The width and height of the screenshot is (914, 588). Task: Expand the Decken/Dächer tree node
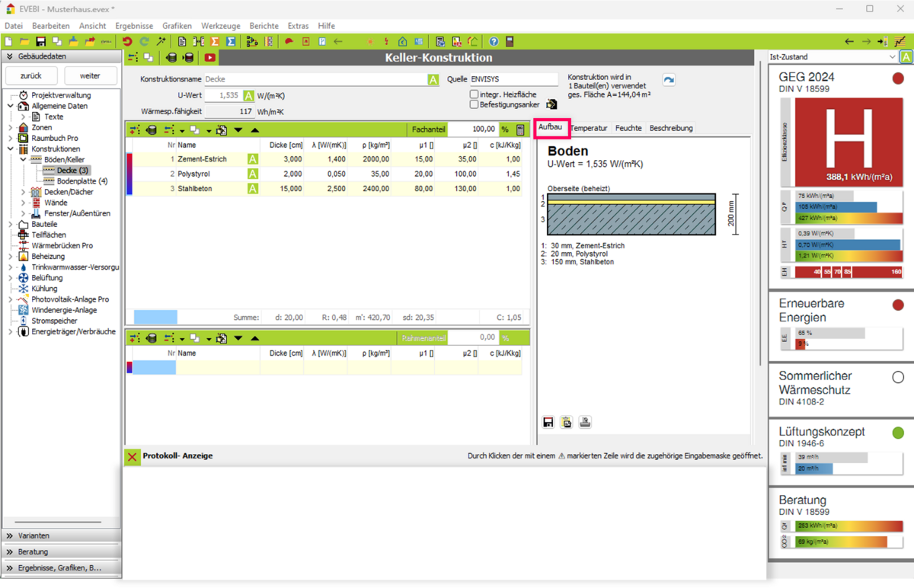click(x=24, y=192)
